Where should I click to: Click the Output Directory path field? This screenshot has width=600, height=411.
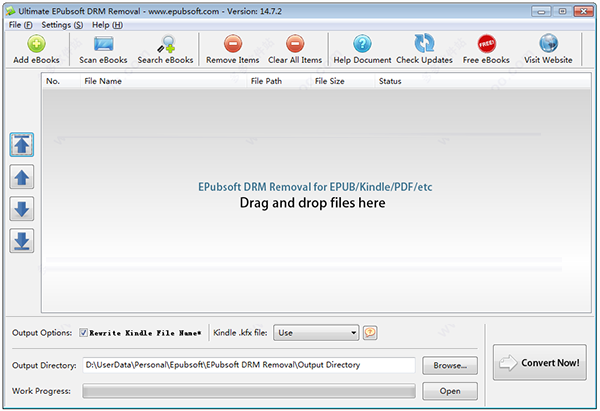click(x=249, y=365)
